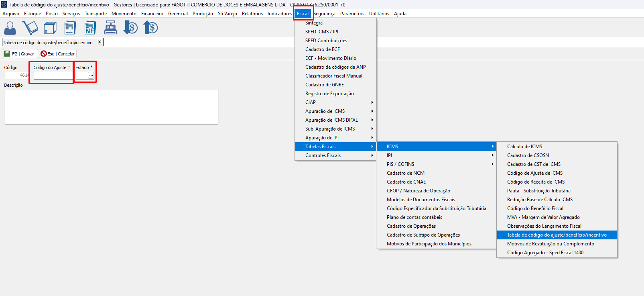Click inside the Descrição text area
Image resolution: width=644 pixels, height=296 pixels.
click(111, 107)
